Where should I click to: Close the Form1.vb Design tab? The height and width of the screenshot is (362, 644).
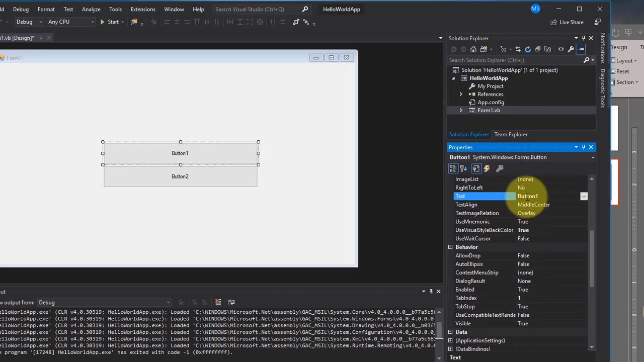49,38
